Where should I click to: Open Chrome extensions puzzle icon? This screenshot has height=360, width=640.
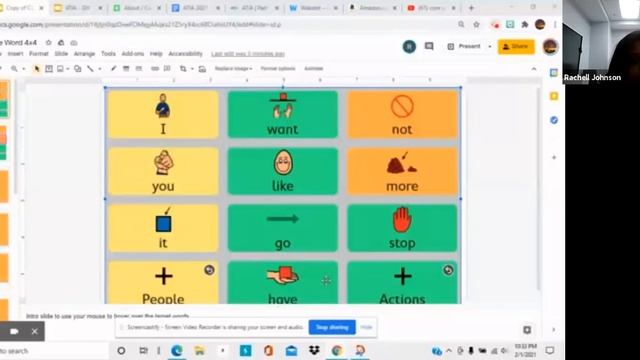[525, 24]
